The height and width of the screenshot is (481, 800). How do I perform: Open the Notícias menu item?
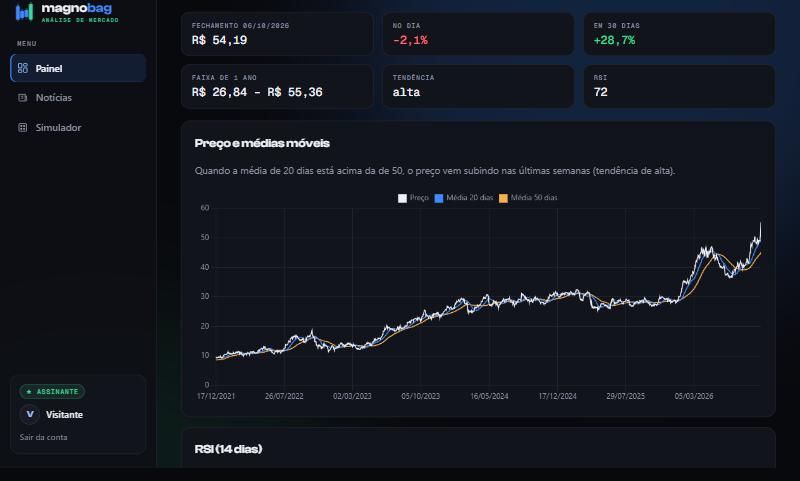pyautogui.click(x=78, y=97)
